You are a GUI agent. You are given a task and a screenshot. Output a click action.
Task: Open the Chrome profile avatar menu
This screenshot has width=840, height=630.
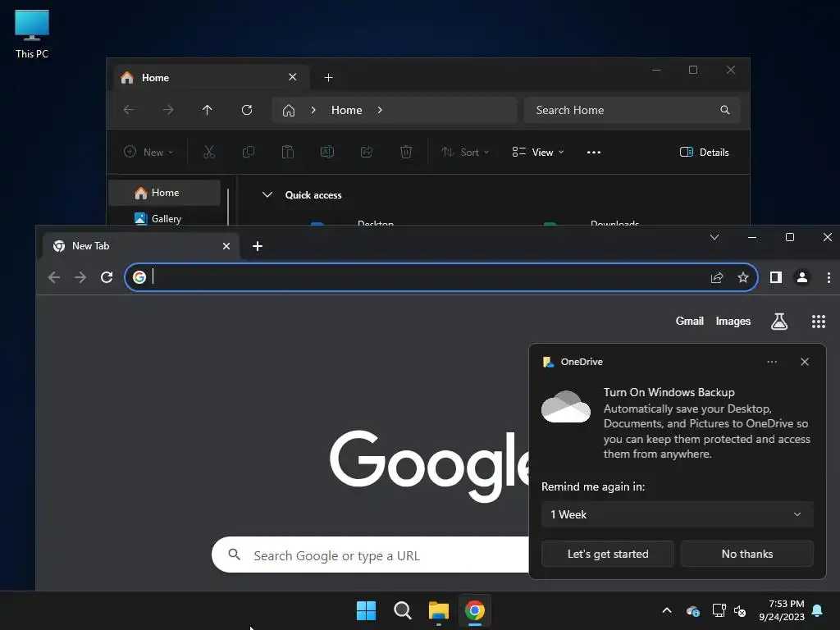coord(802,277)
